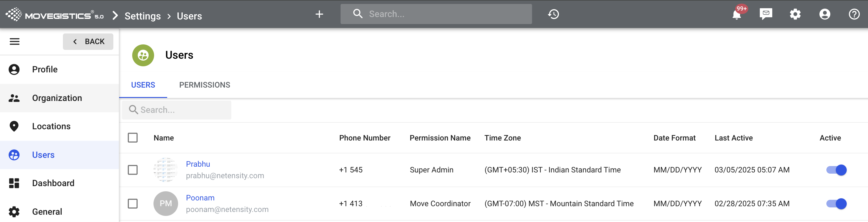
Task: Toggle the hamburger sidebar menu
Action: click(x=15, y=41)
